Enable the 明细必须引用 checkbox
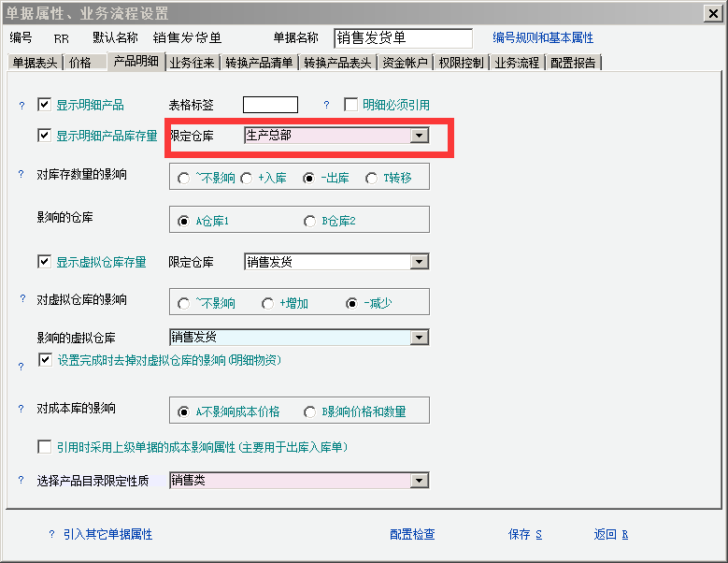The height and width of the screenshot is (563, 728). point(351,105)
